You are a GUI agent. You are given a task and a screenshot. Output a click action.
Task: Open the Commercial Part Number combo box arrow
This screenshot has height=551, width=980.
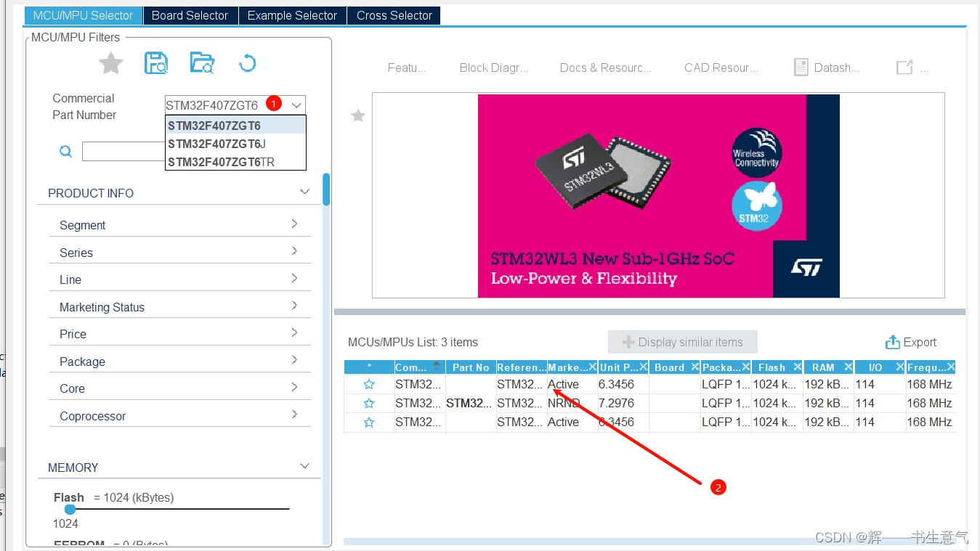point(296,105)
